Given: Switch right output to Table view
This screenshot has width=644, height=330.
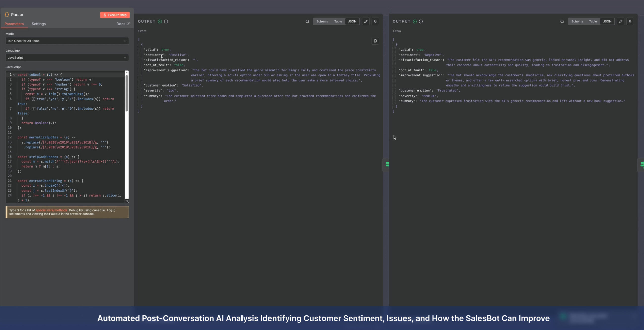Looking at the screenshot, I should 593,21.
